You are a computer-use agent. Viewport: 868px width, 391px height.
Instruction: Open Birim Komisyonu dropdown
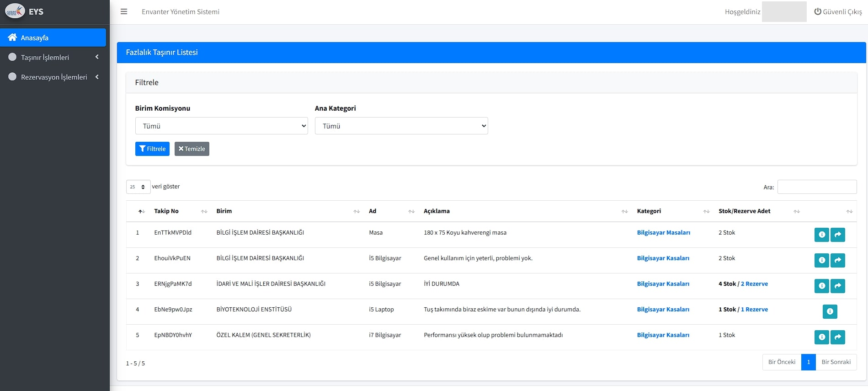click(x=221, y=126)
